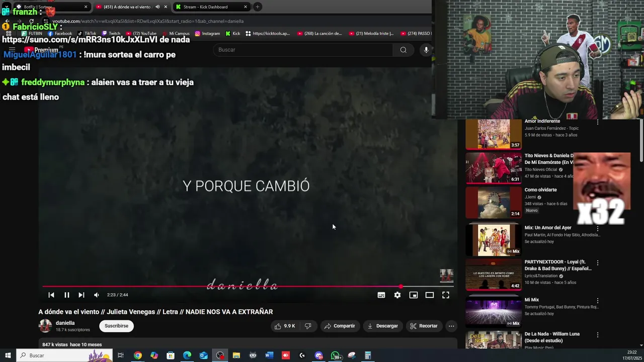Open De La Nada - William Luna title

(552, 337)
